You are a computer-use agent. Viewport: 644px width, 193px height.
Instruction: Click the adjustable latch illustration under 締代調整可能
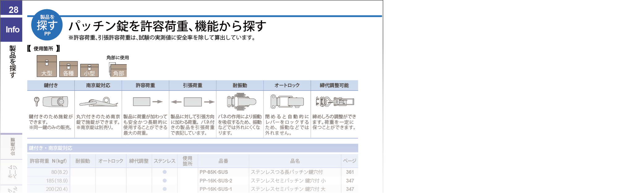pos(335,102)
